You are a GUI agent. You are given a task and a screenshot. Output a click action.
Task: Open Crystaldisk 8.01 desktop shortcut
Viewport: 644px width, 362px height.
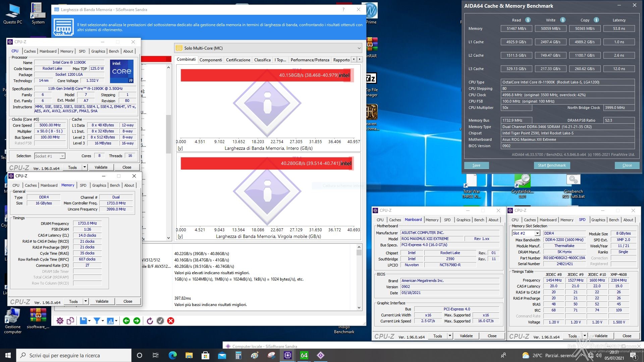tap(522, 186)
